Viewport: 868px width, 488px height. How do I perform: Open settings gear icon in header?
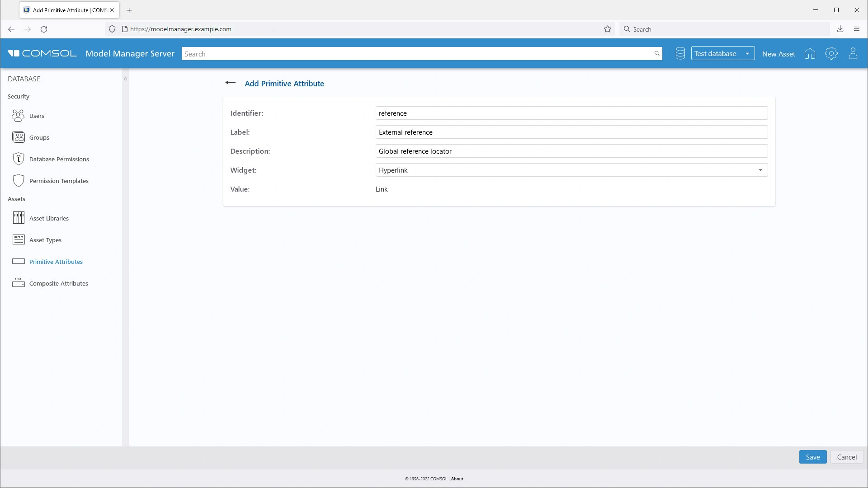[x=831, y=54]
